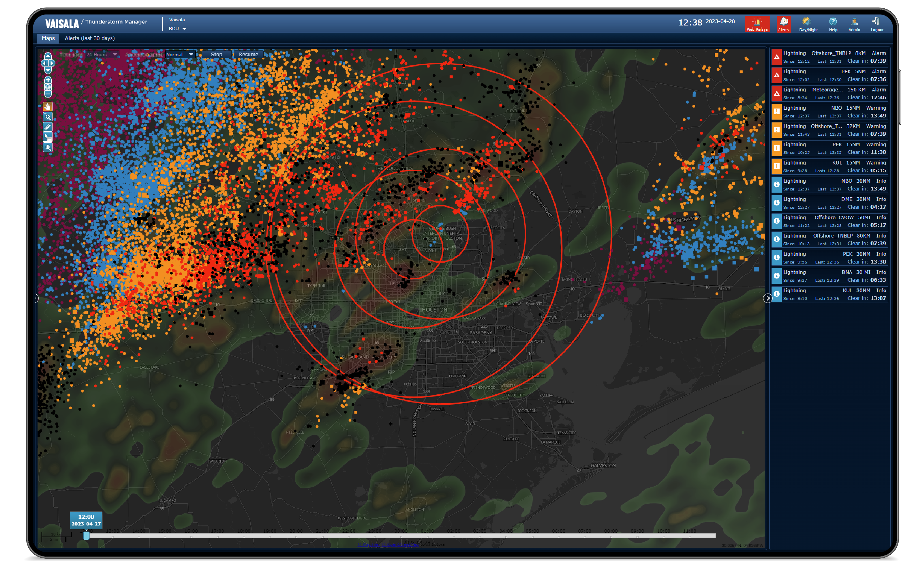Expand the BOU site dropdown
This screenshot has width=924, height=572.
pyautogui.click(x=184, y=29)
